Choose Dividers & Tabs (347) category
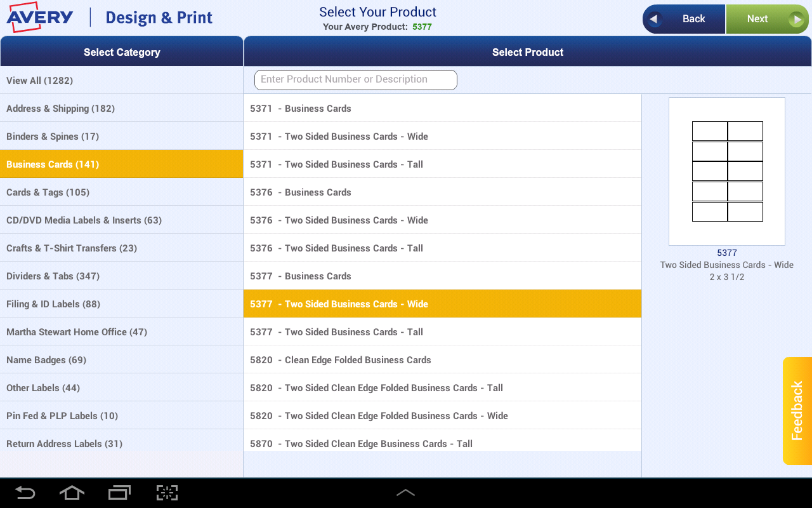This screenshot has width=812, height=508. tap(122, 276)
